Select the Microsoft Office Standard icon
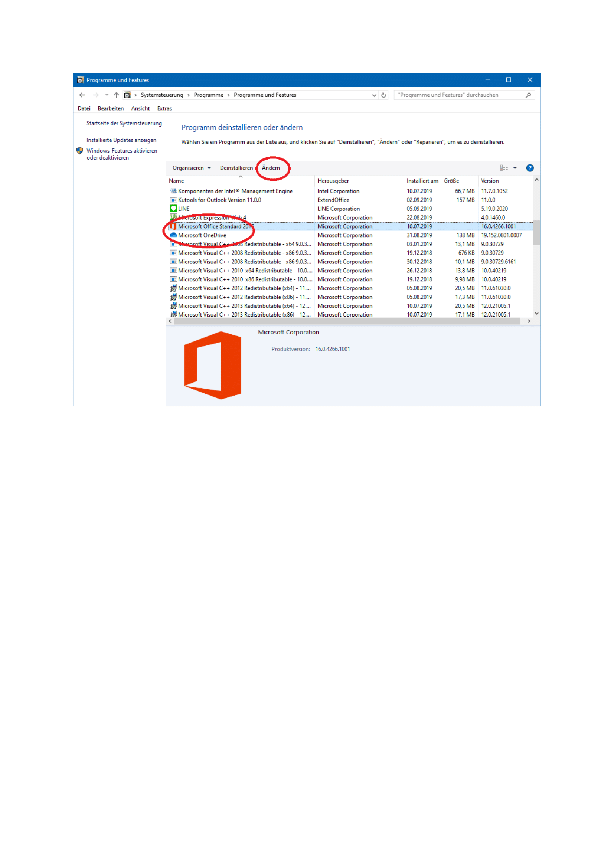 click(x=173, y=226)
